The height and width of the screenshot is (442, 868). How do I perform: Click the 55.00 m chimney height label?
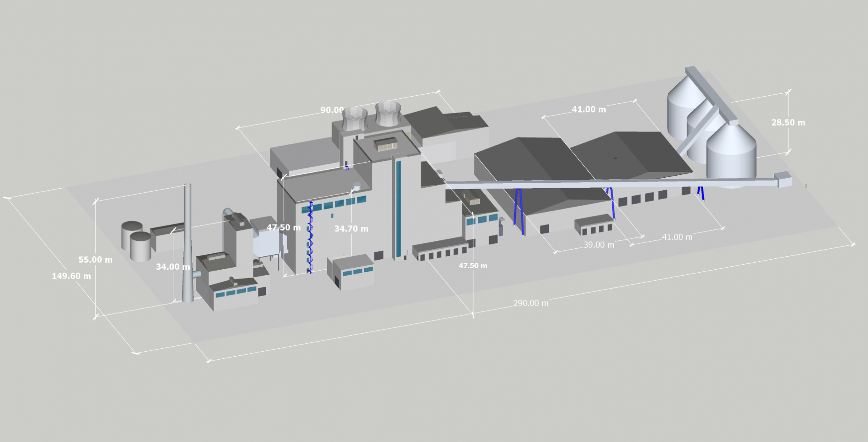coord(95,260)
